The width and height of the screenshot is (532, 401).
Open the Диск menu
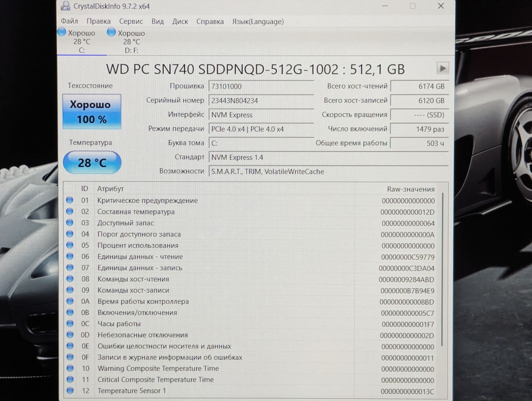pyautogui.click(x=180, y=21)
